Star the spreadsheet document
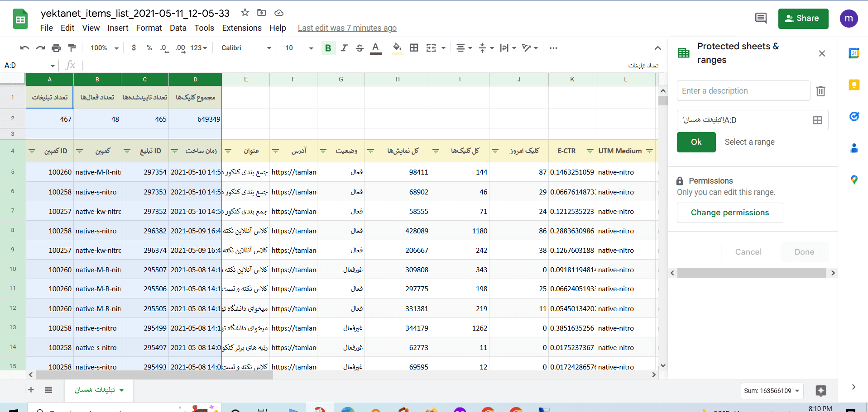The height and width of the screenshot is (412, 868). coord(245,13)
